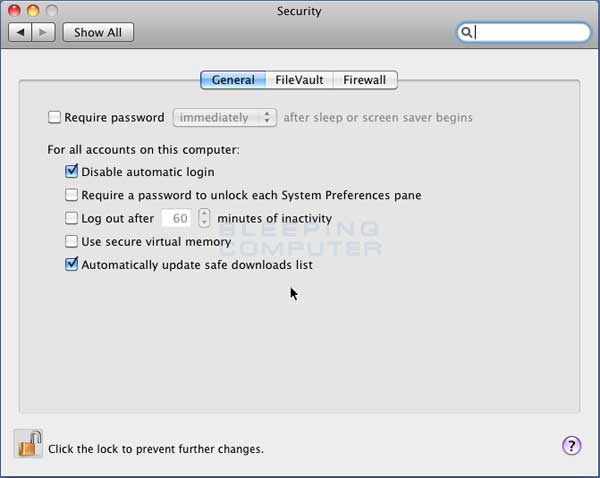The width and height of the screenshot is (600, 478).
Task: Uncheck Automatically update safe downloads list
Action: [71, 264]
